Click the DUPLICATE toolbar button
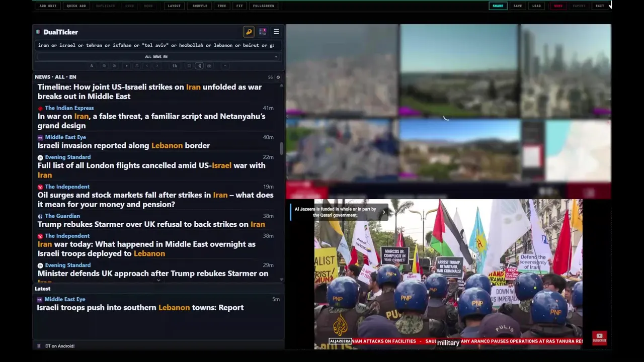 click(x=105, y=6)
